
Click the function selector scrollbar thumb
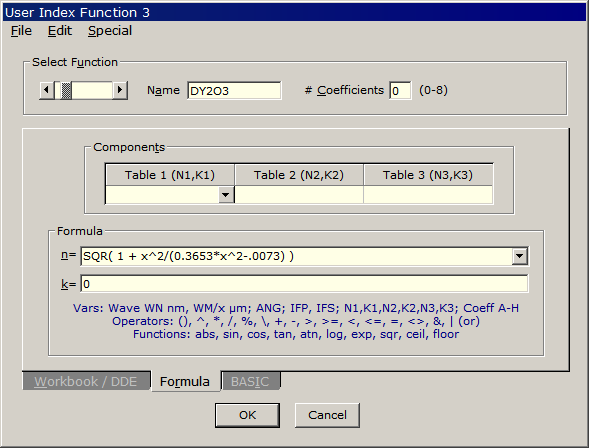tap(66, 90)
